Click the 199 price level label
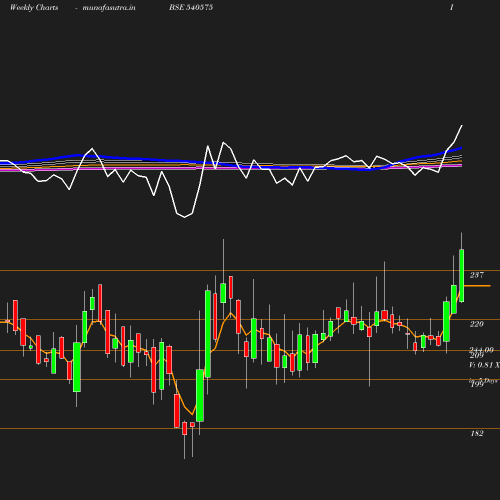The width and height of the screenshot is (500, 500). pos(477,384)
